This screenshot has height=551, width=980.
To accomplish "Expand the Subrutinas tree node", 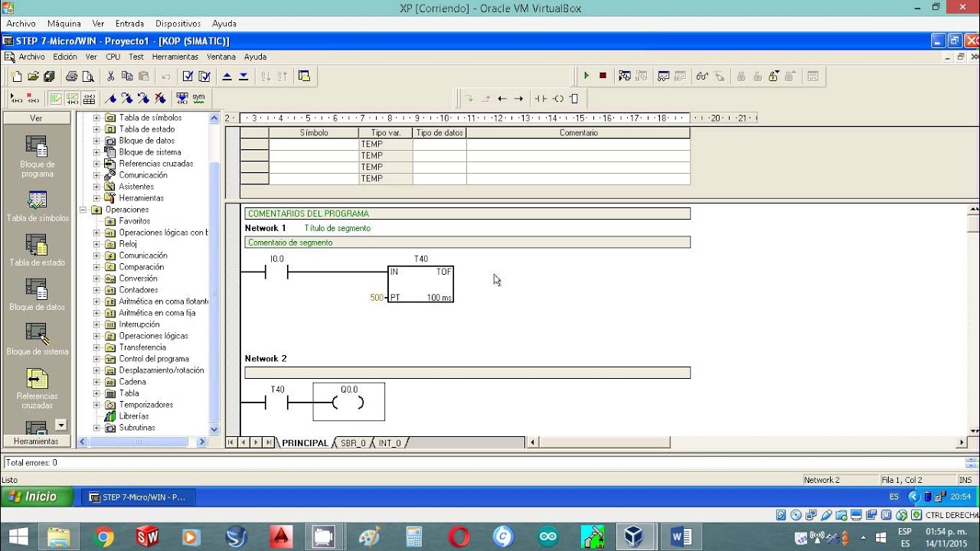I will click(96, 428).
